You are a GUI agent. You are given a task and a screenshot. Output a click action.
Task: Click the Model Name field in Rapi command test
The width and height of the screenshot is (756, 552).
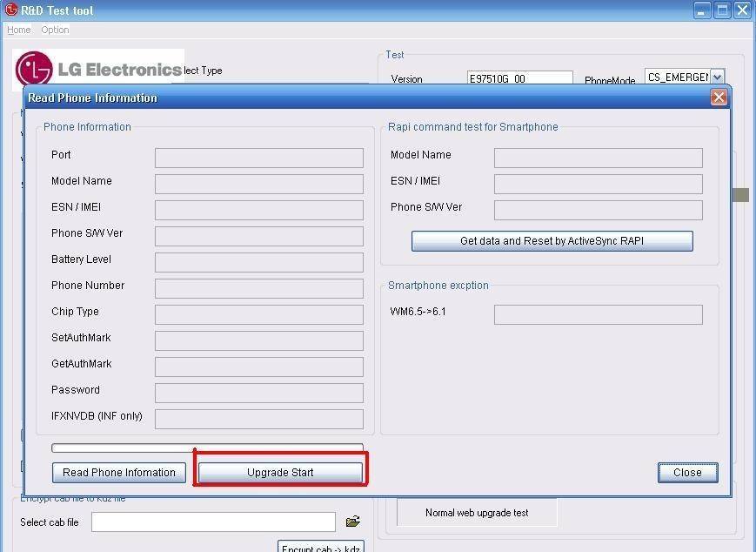click(599, 158)
